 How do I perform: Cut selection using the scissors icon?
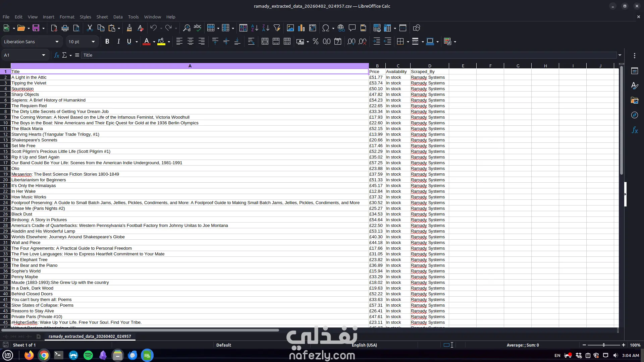click(x=90, y=28)
